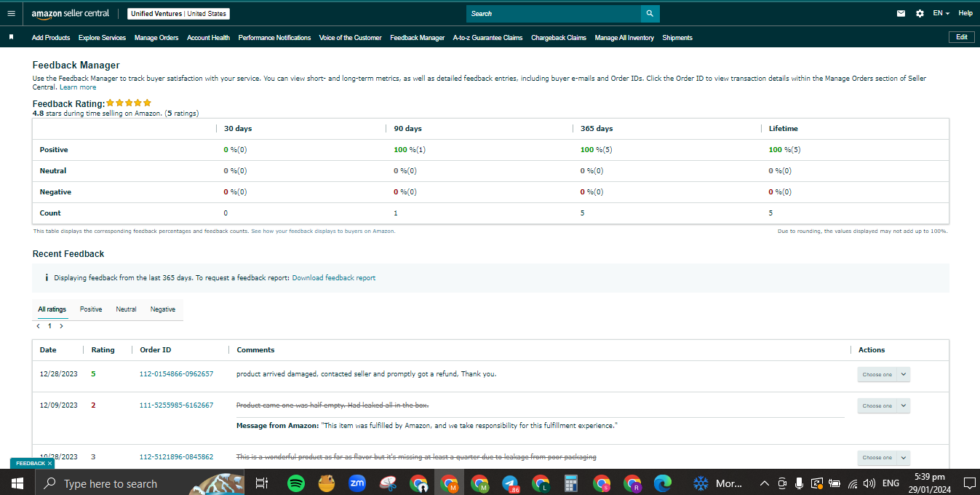Click the taskbar clock and date
The height and width of the screenshot is (495, 980).
[x=931, y=483]
